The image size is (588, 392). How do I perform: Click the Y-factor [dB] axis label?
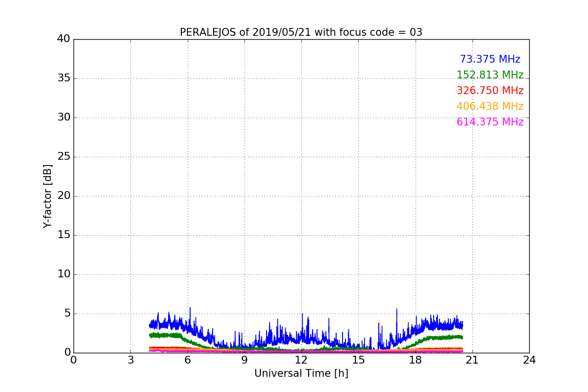coord(48,196)
